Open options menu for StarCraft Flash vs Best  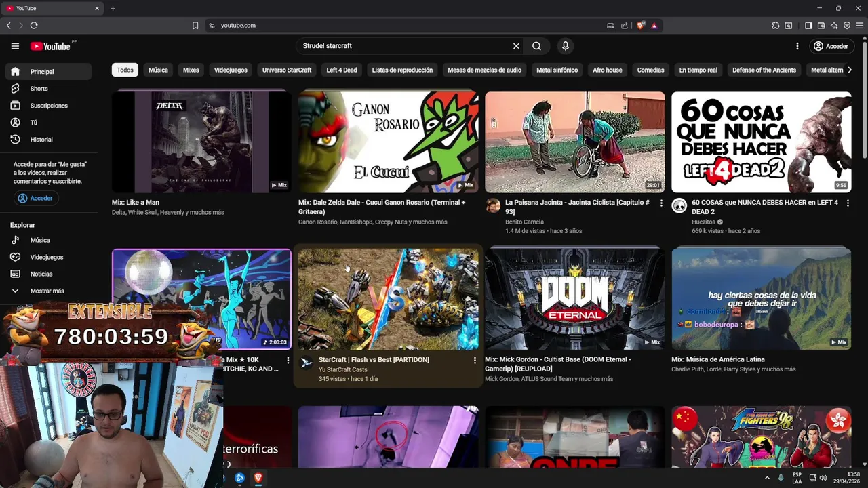[x=475, y=360]
